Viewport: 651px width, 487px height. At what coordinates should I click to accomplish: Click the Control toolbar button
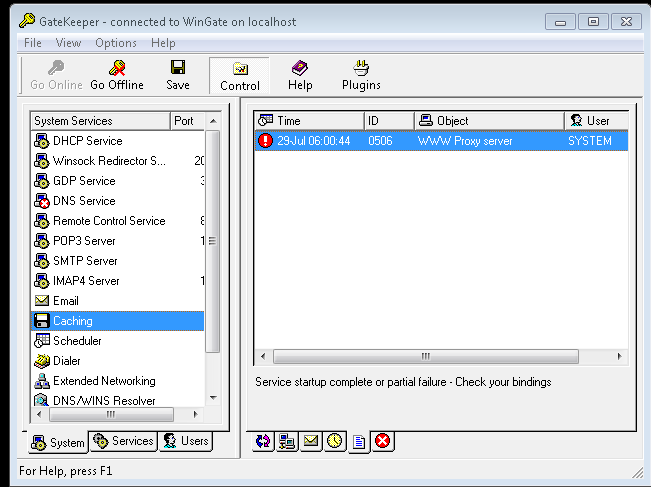click(240, 76)
